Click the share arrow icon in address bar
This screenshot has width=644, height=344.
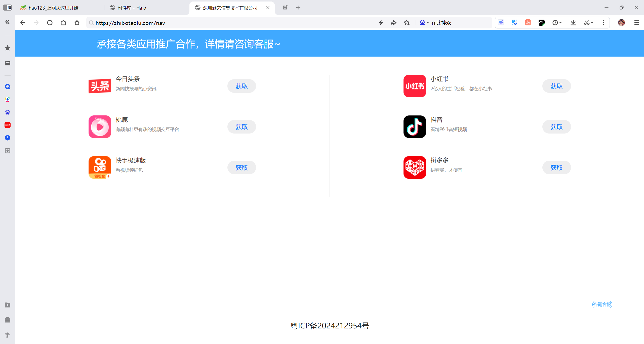click(394, 23)
